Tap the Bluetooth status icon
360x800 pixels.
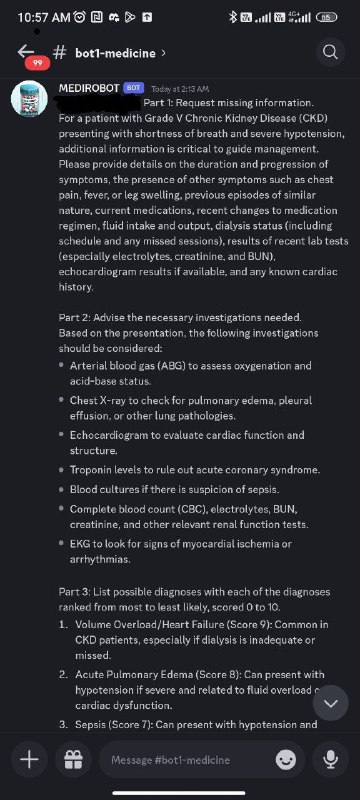(233, 17)
